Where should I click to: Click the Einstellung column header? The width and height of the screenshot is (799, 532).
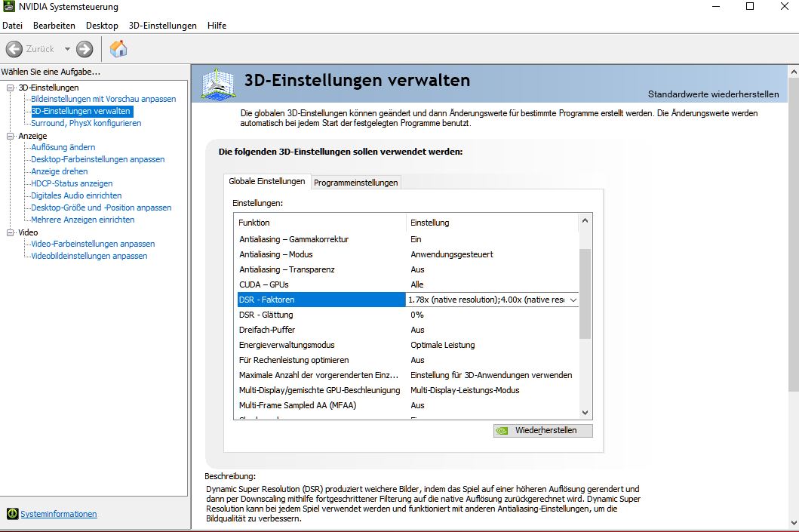point(493,223)
